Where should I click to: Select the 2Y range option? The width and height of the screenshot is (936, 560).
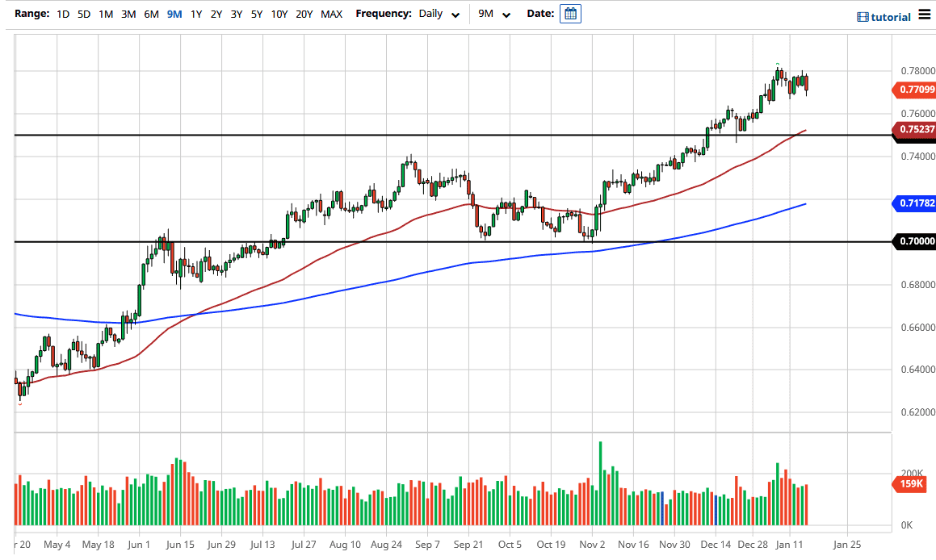click(216, 14)
